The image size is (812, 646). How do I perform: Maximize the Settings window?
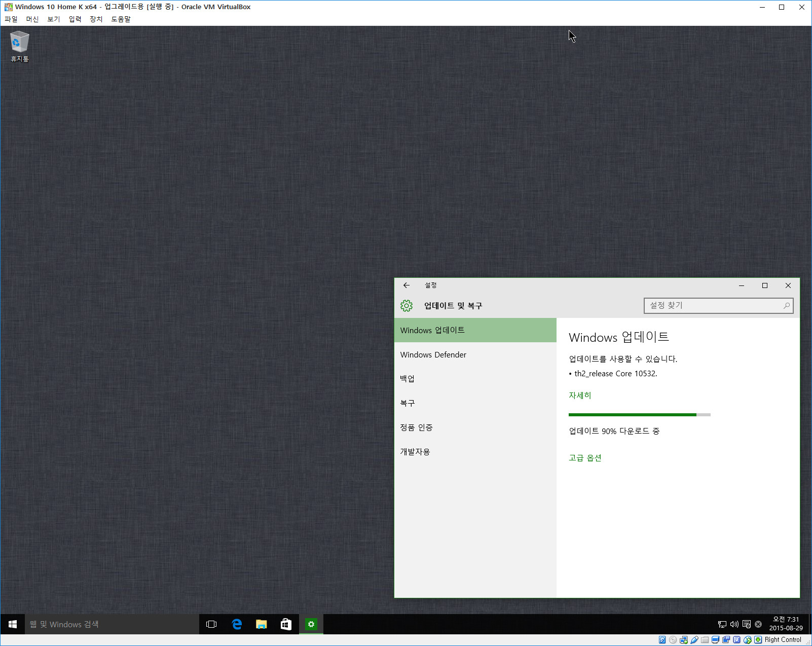click(x=765, y=285)
